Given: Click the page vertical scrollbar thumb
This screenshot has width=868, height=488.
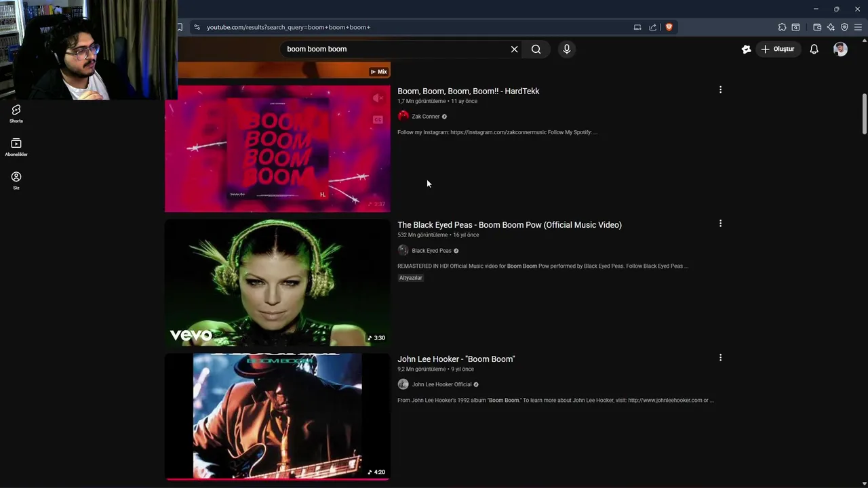Looking at the screenshot, I should tap(864, 114).
